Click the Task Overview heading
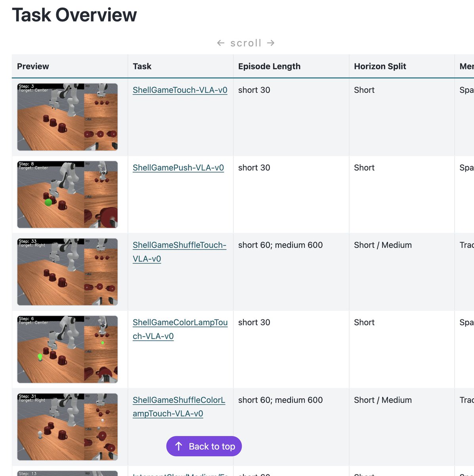The width and height of the screenshot is (474, 476). coord(75,15)
